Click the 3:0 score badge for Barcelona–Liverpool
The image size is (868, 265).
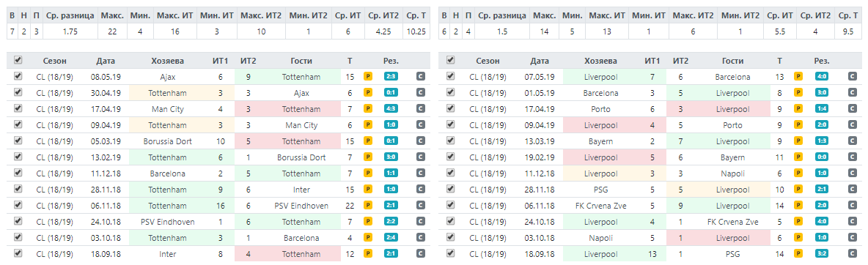[822, 94]
